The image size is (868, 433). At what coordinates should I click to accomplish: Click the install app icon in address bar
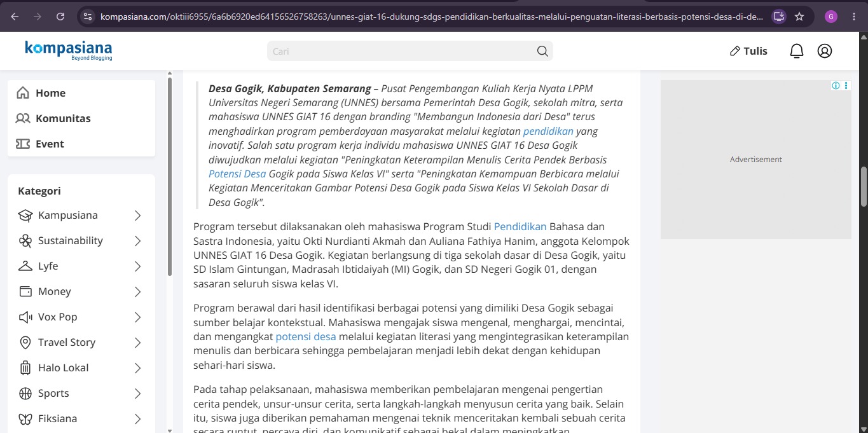pyautogui.click(x=779, y=17)
